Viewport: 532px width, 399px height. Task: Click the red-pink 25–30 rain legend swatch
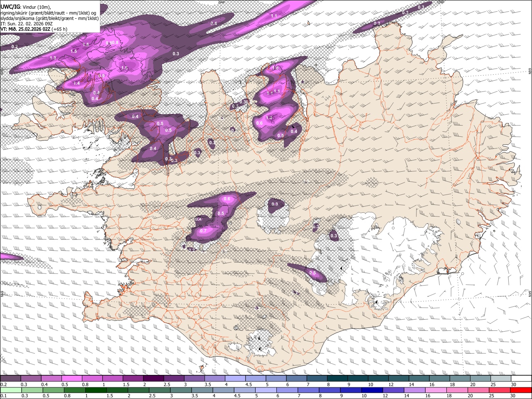click(500, 390)
